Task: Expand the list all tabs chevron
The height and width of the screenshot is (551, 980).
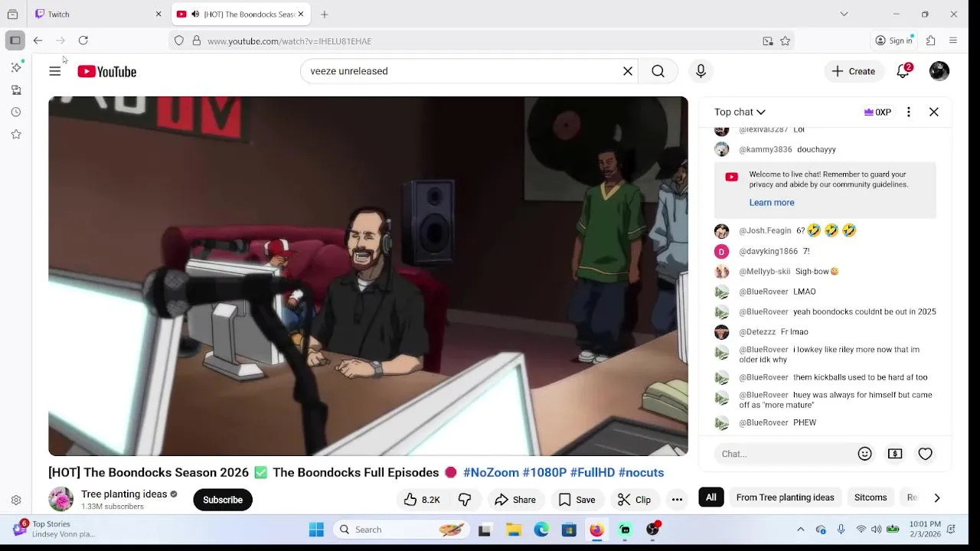Action: click(844, 14)
